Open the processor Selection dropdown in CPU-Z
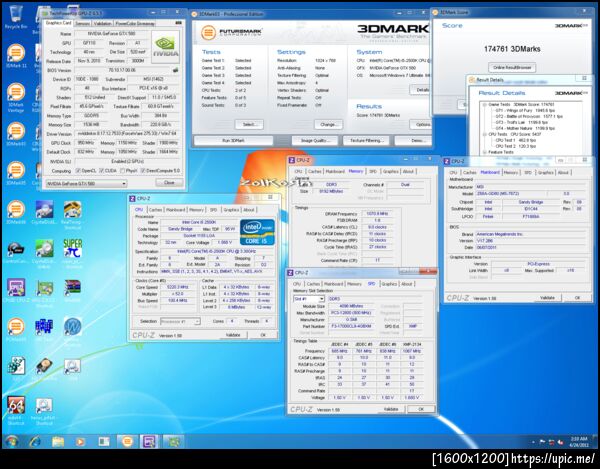Image resolution: width=600 pixels, height=469 pixels. point(180,321)
